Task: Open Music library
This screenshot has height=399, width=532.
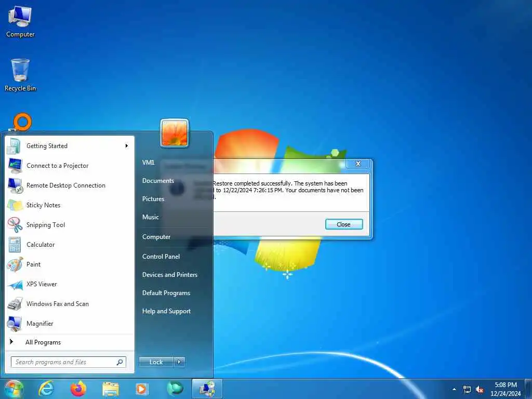Action: tap(150, 217)
